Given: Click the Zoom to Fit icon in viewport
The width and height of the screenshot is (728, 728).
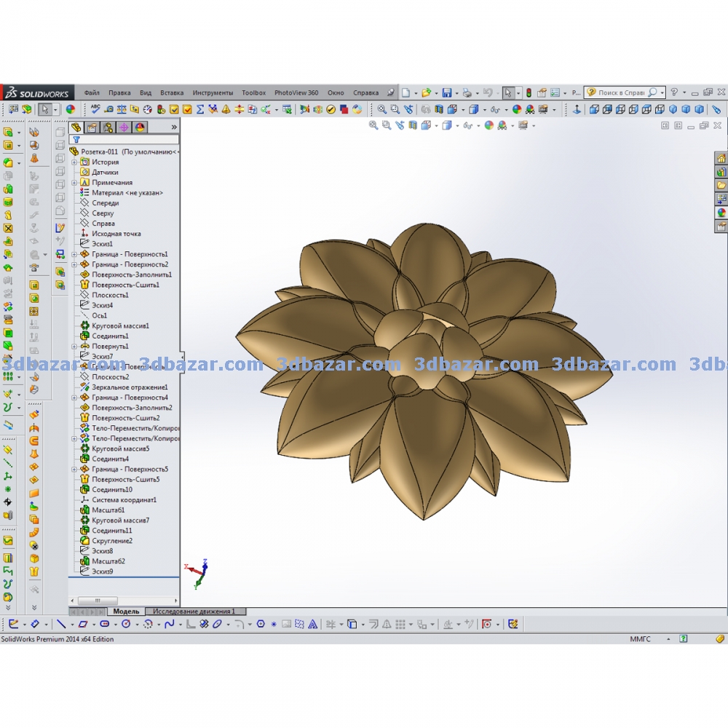Looking at the screenshot, I should (x=373, y=125).
